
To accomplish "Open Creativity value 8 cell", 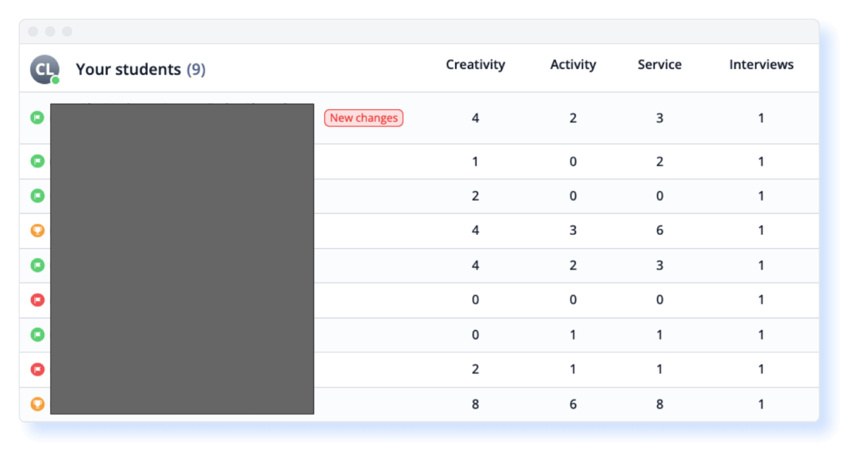I will click(x=475, y=404).
